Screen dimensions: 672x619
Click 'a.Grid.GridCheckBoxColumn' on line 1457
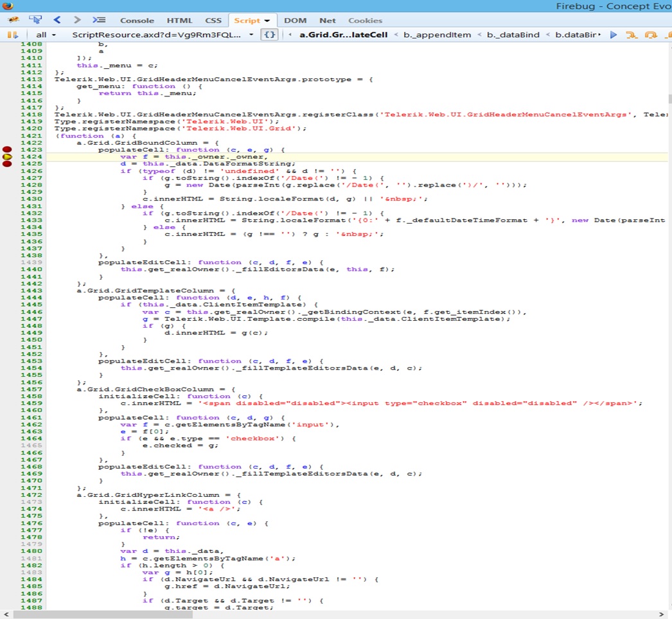pyautogui.click(x=145, y=390)
